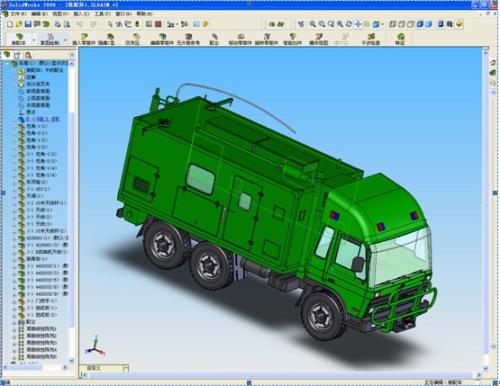Open the 编辑(E) menu
The height and width of the screenshot is (386, 500).
coord(39,14)
